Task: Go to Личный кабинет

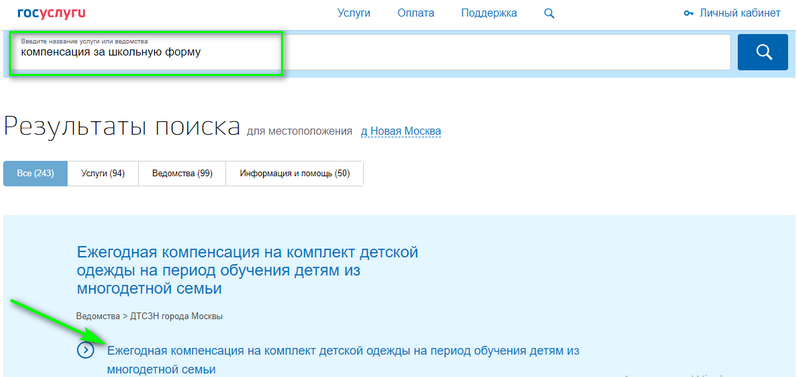Action: click(740, 13)
